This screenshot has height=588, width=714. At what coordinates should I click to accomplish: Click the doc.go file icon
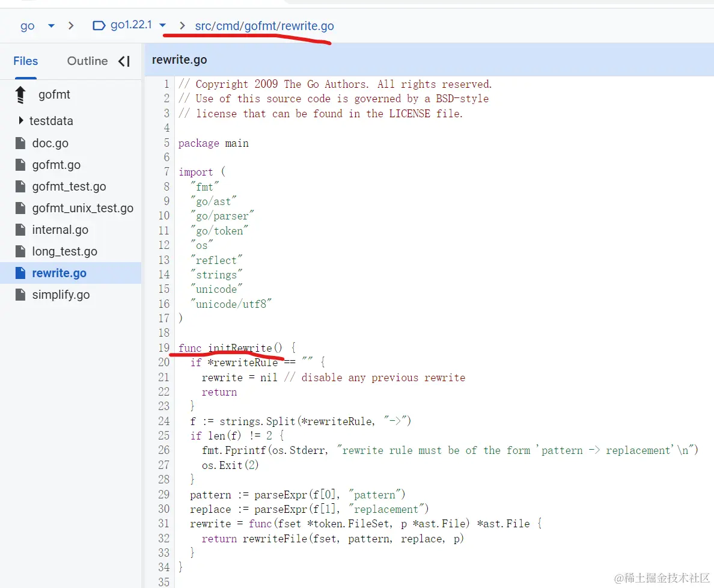pyautogui.click(x=20, y=143)
